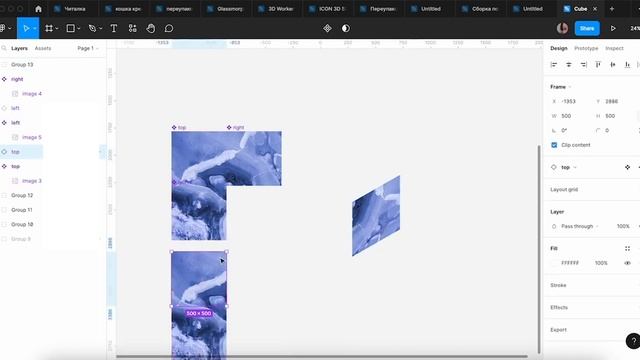Start the Present play button

613,28
